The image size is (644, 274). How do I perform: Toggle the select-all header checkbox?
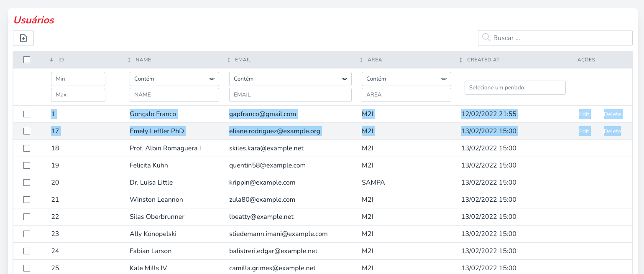tap(27, 60)
